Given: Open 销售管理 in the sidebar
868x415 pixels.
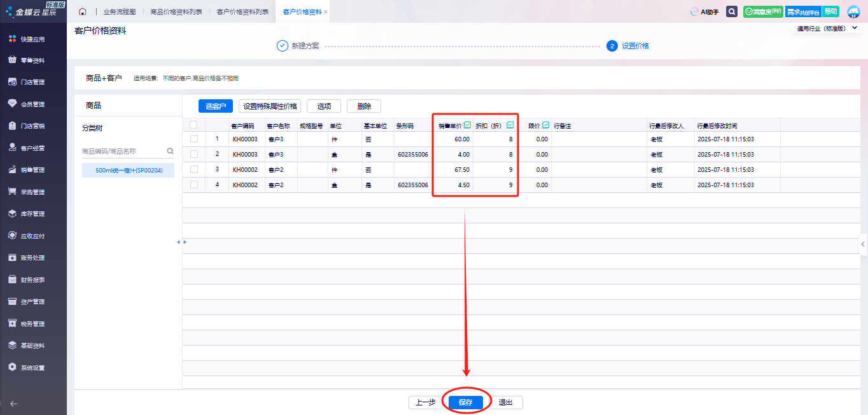Looking at the screenshot, I should point(32,170).
